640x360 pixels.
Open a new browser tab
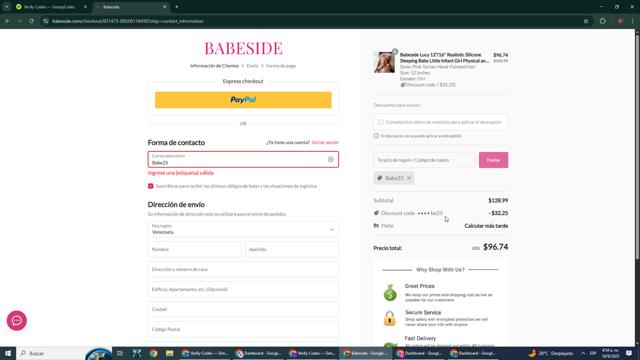tap(176, 7)
